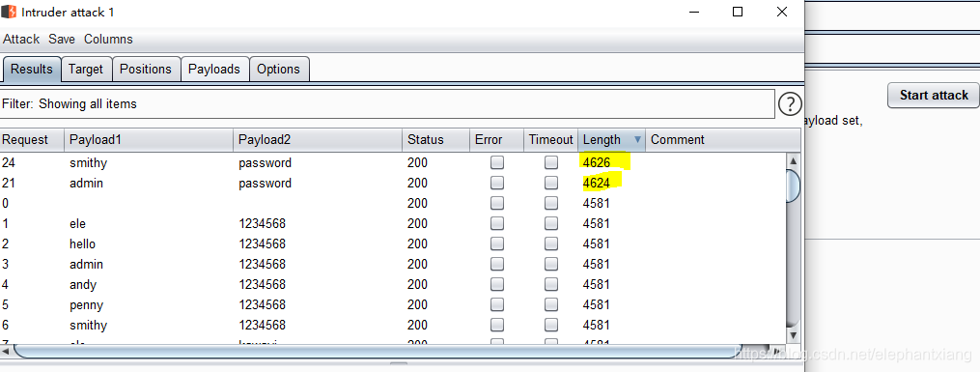Image resolution: width=980 pixels, height=372 pixels.
Task: Select payload 'admin' in request 21 row
Action: coord(86,184)
